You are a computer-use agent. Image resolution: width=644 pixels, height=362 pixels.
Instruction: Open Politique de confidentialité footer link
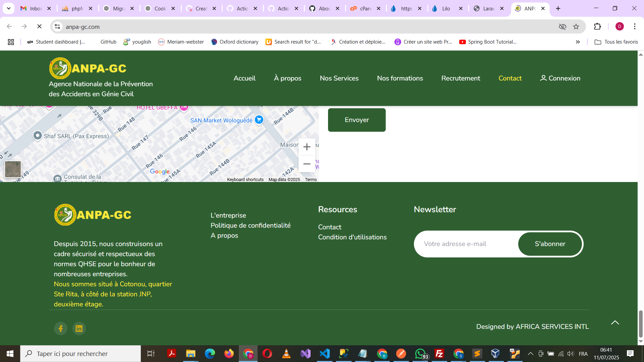point(251,225)
